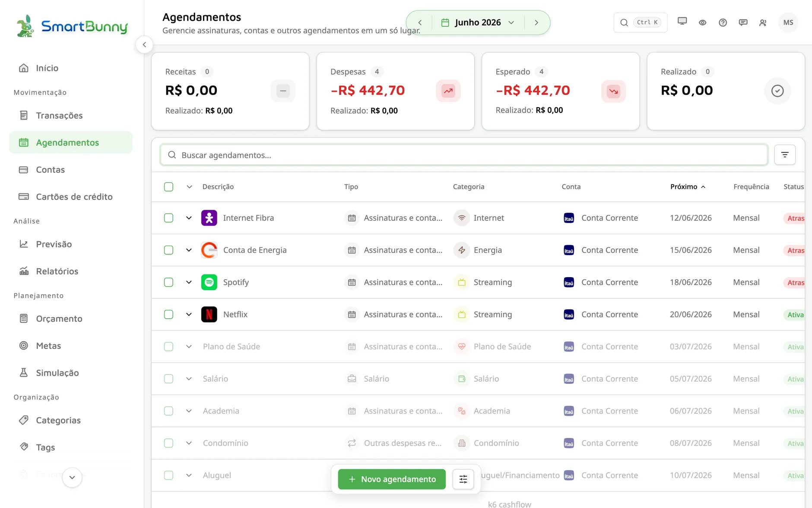Image resolution: width=812 pixels, height=508 pixels.
Task: Toggle values visibility with the eye icon
Action: coord(703,22)
